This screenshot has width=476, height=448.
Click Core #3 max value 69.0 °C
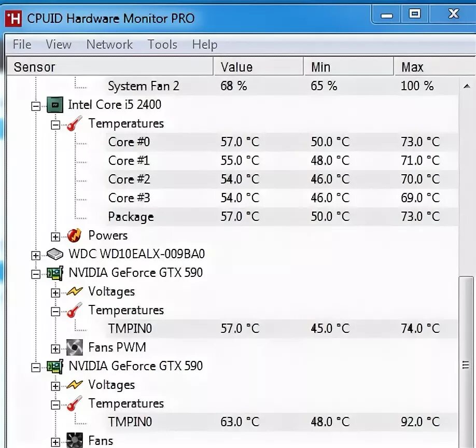coord(421,198)
